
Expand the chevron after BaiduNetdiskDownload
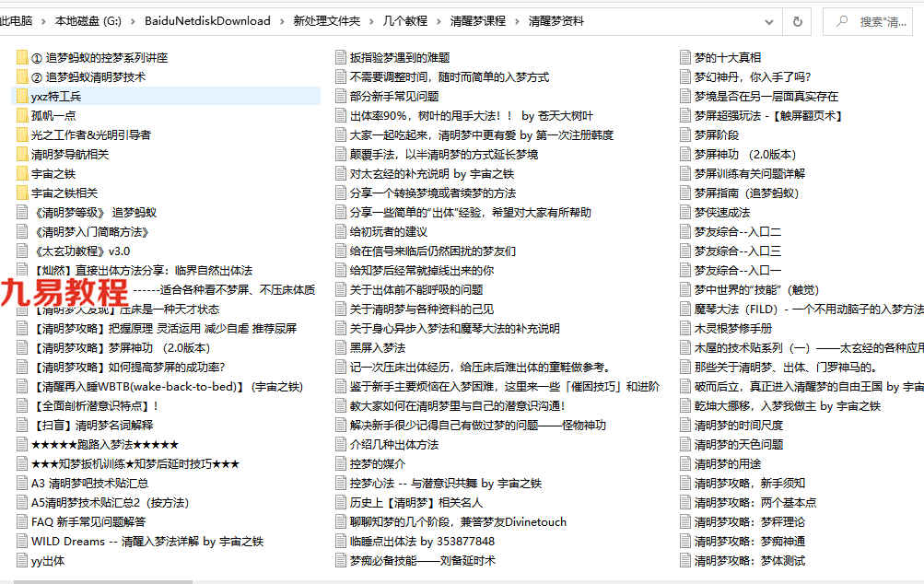282,22
